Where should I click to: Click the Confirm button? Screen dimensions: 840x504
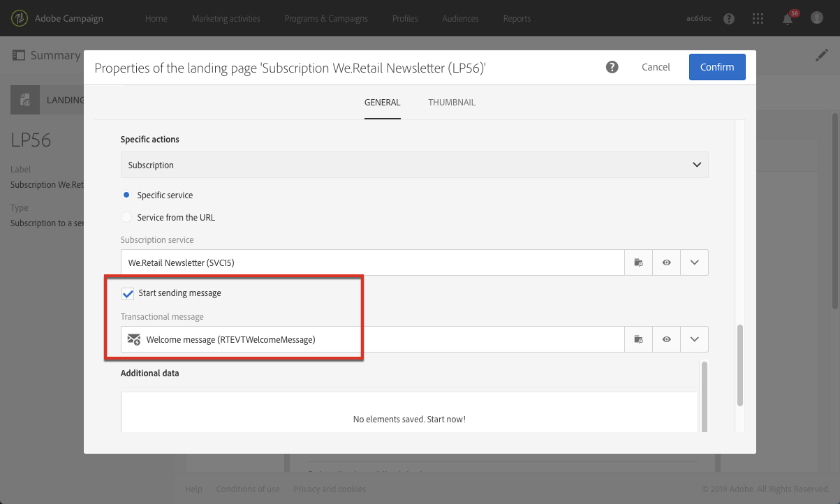tap(717, 67)
